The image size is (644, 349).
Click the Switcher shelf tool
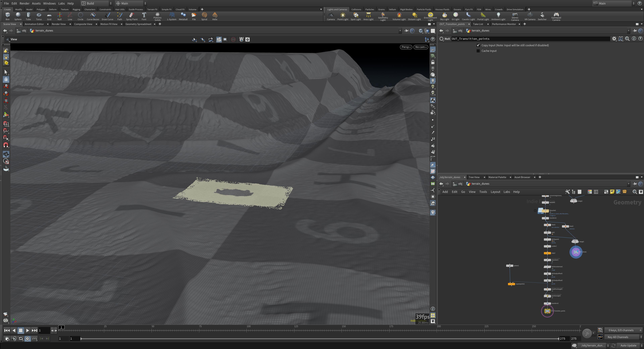(x=542, y=16)
